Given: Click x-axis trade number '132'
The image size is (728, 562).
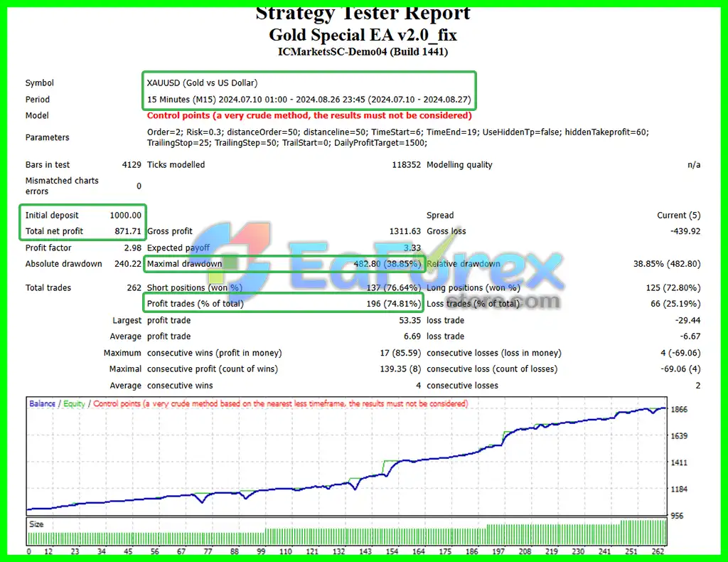Looking at the screenshot, I should [x=338, y=551].
